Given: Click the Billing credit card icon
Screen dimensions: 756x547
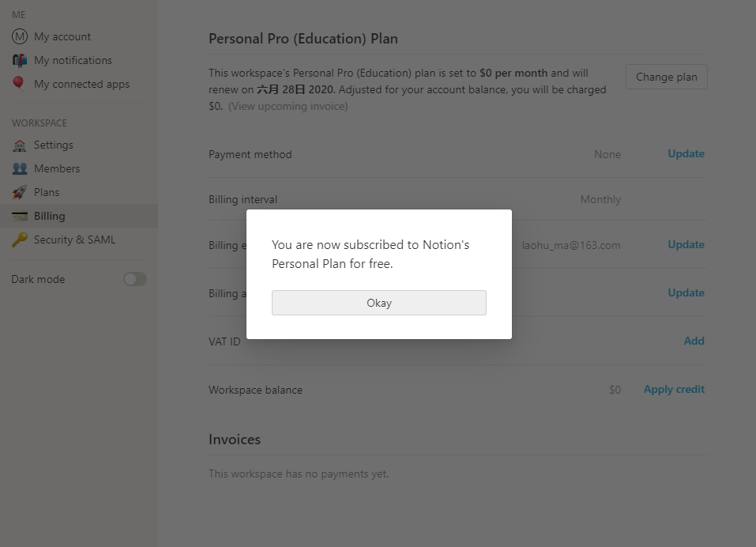Looking at the screenshot, I should pos(20,217).
